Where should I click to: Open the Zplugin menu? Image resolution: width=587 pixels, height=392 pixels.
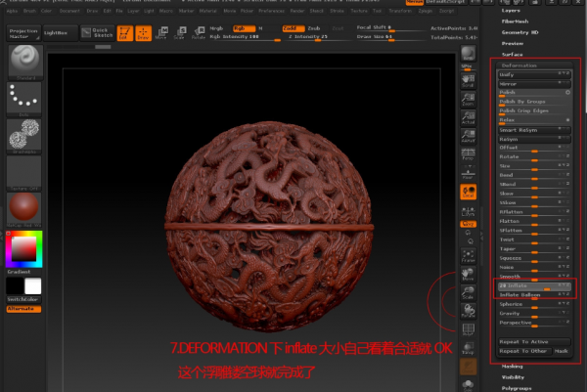click(426, 11)
